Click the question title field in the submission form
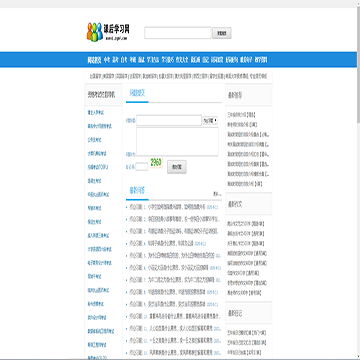Image resolution: width=360 pixels, height=360 pixels. pyautogui.click(x=169, y=120)
